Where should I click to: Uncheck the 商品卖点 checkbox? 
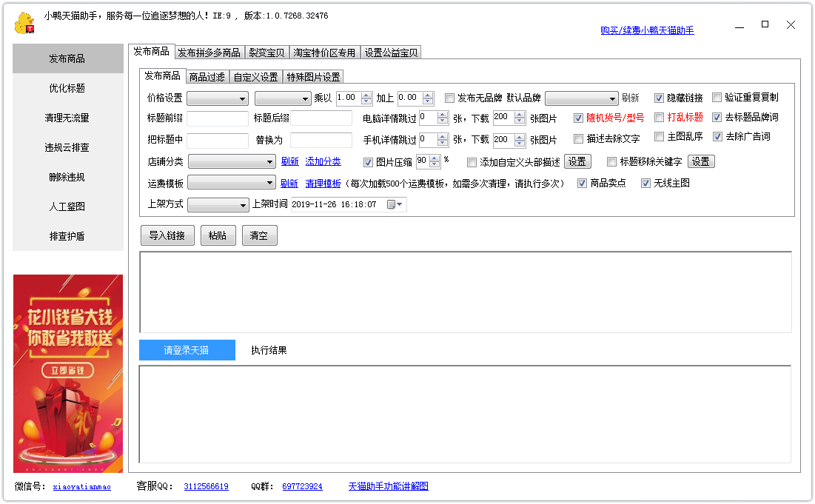click(582, 183)
